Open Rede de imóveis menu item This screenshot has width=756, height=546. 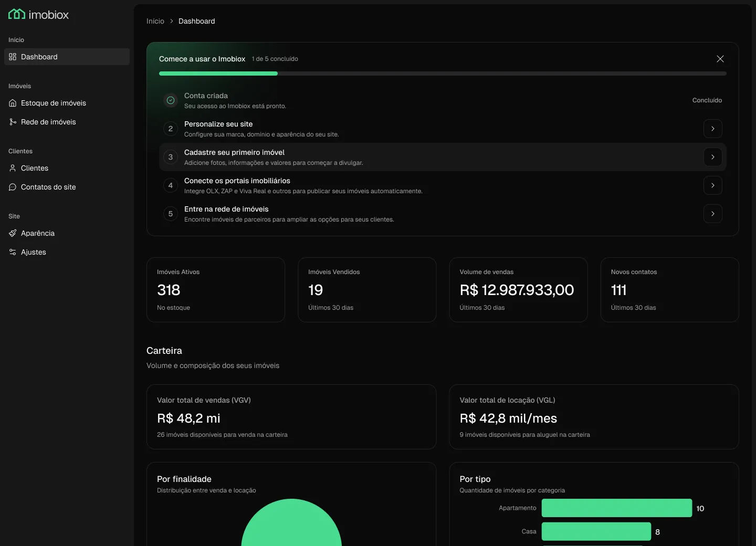67,122
